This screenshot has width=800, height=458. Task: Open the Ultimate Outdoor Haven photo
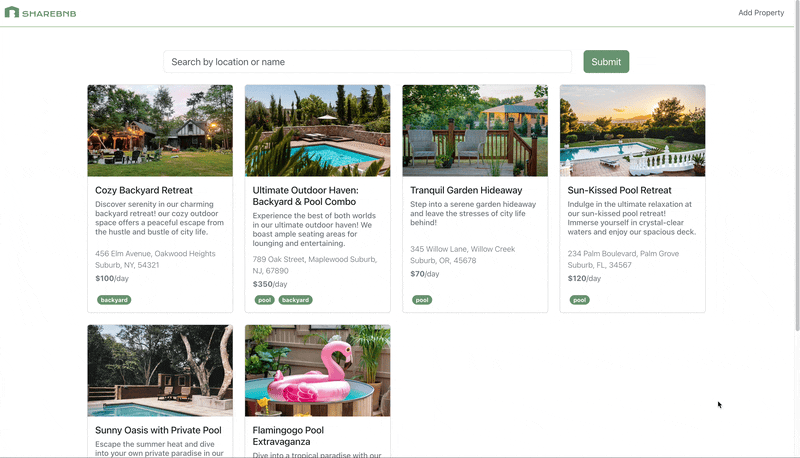coord(317,130)
